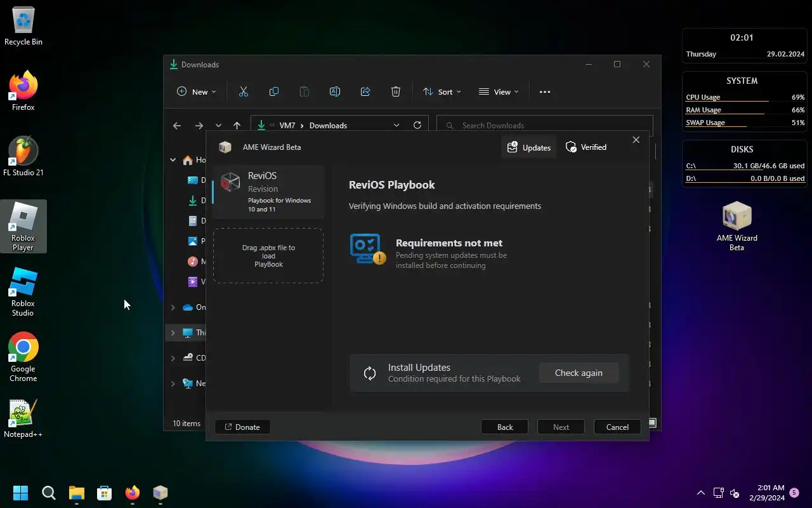Open Microsoft Store from the taskbar

pos(105,493)
